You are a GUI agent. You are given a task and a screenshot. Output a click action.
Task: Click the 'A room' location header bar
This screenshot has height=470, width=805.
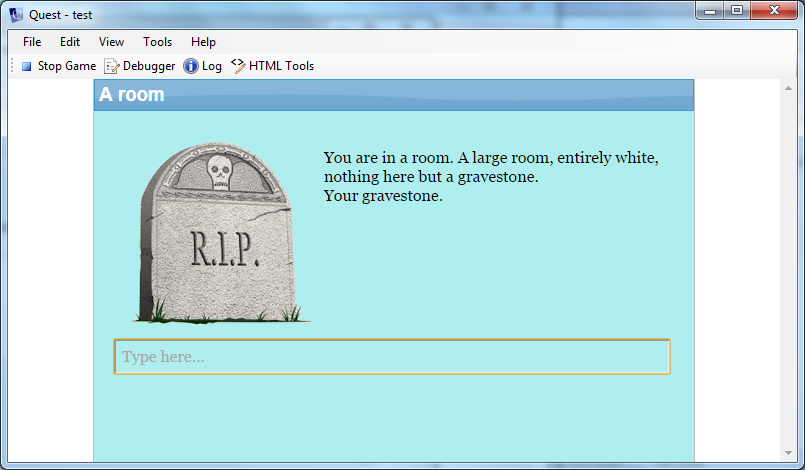tap(393, 95)
